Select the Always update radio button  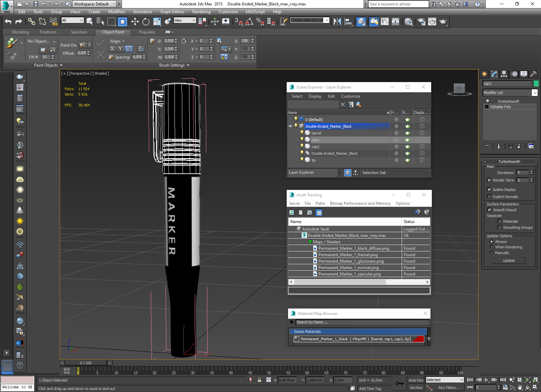(491, 241)
